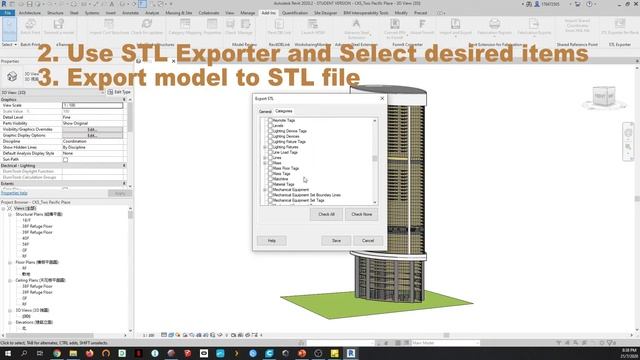Select 38F Refuge Floor under Structural Plans
The height and width of the screenshot is (360, 640).
point(37,226)
